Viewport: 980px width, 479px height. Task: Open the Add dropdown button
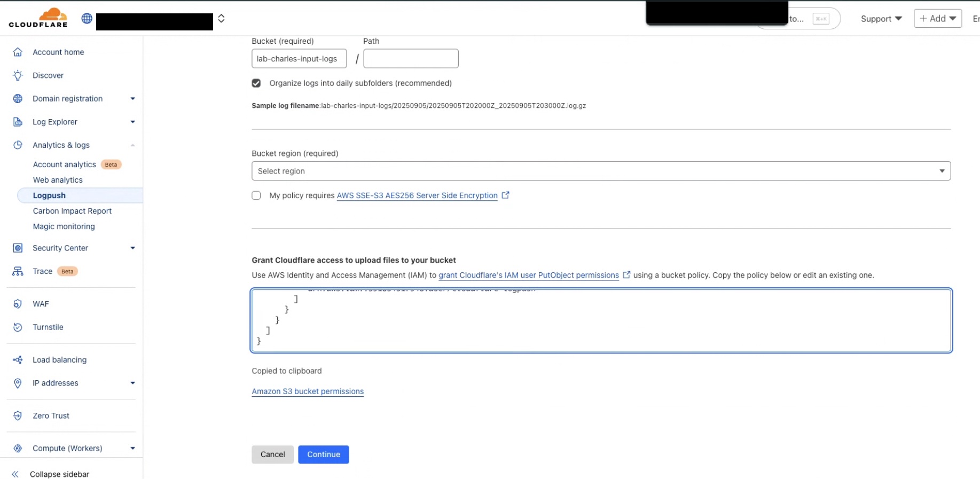938,18
